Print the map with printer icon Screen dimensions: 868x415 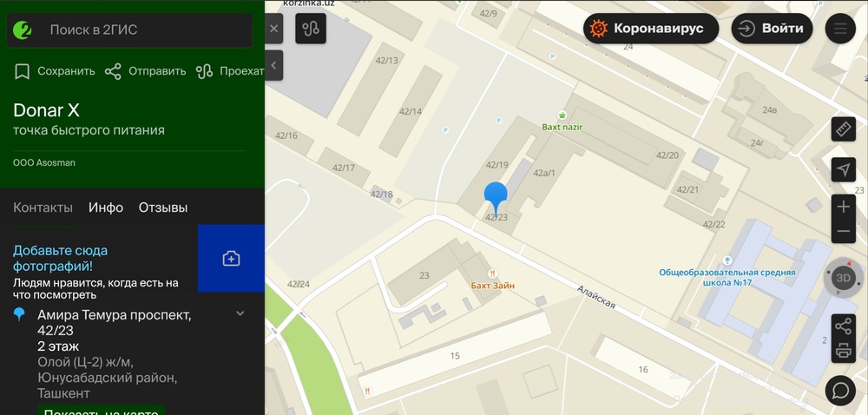coord(843,350)
